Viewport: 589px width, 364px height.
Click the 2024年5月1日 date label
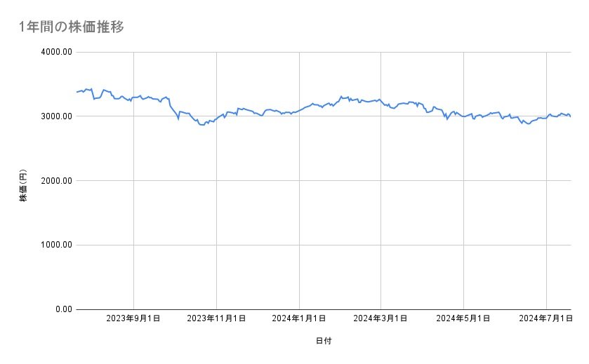click(463, 318)
